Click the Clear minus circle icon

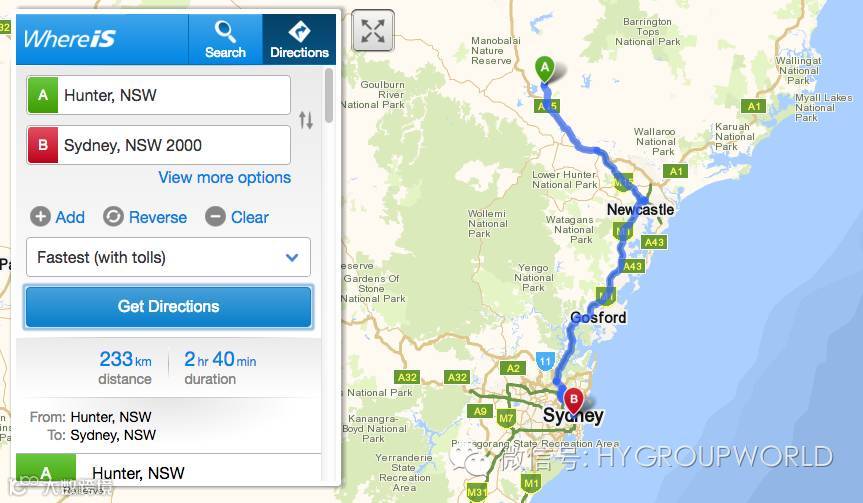(215, 217)
